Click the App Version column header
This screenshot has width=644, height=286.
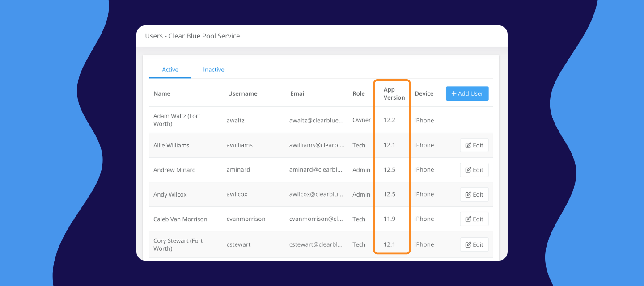pos(394,93)
